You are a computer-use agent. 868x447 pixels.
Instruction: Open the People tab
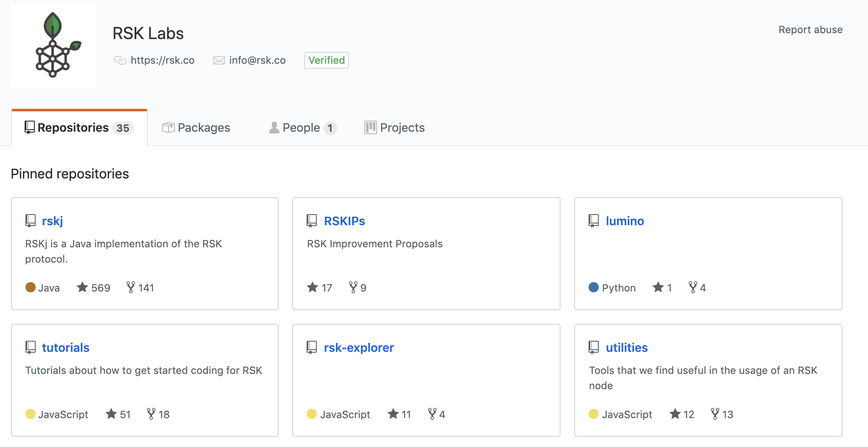tap(303, 127)
